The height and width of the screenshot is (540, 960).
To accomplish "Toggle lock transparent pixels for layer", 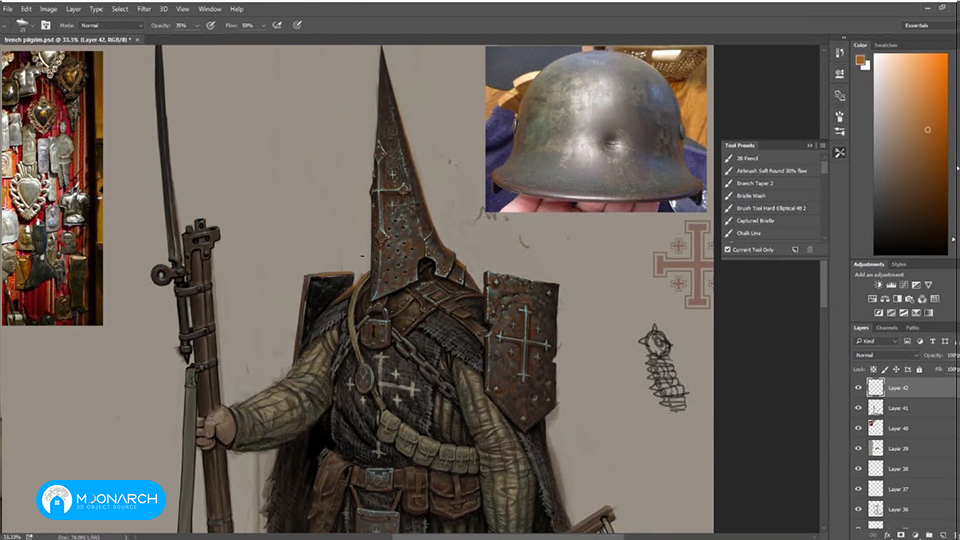I will 873,369.
